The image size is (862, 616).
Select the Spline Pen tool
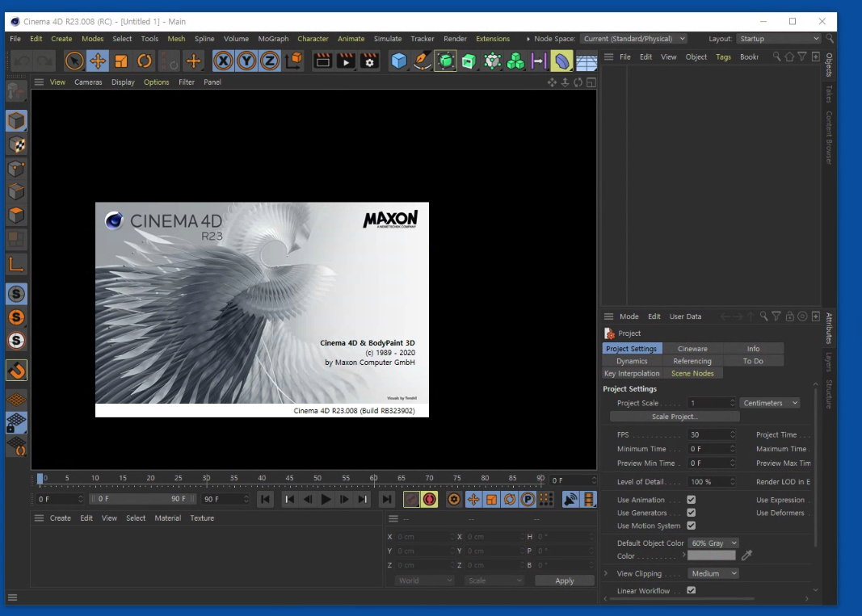(x=422, y=61)
